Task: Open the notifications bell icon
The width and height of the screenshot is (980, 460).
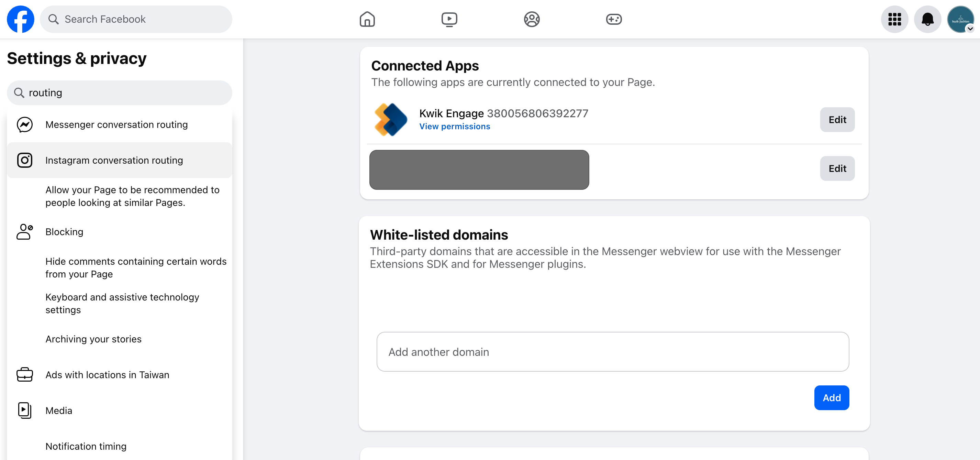Action: 927,19
